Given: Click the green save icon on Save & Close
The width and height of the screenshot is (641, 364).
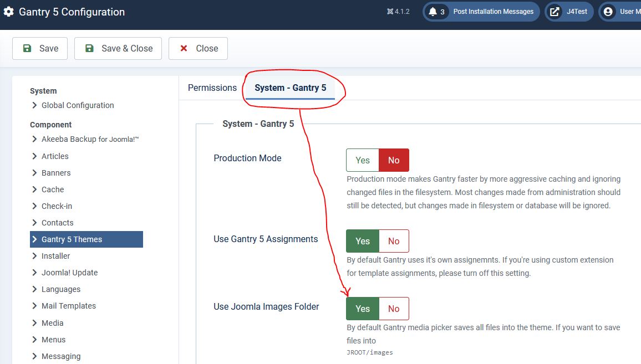Looking at the screenshot, I should point(89,48).
